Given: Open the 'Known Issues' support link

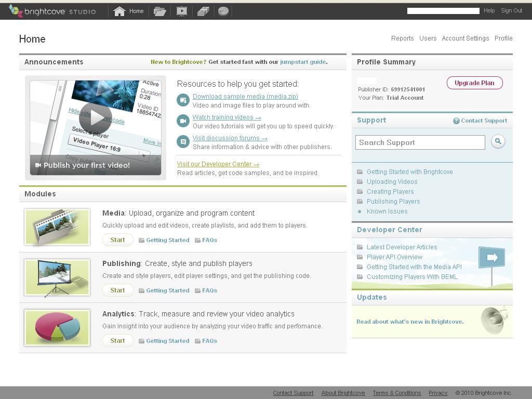Looking at the screenshot, I should pyautogui.click(x=387, y=211).
